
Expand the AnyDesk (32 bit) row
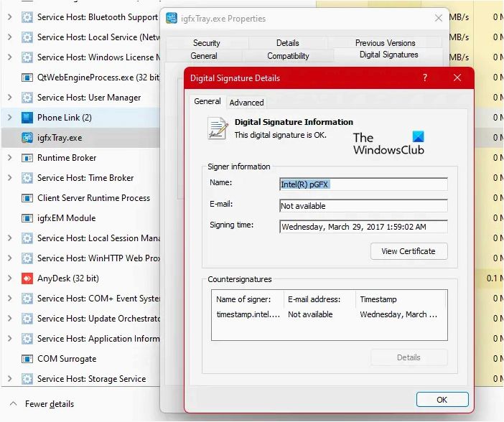pos(9,278)
